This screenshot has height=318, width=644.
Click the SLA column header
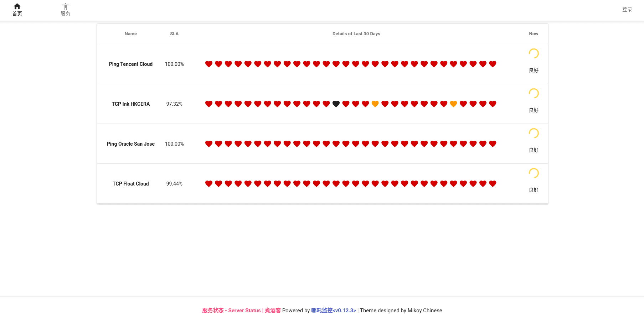174,34
